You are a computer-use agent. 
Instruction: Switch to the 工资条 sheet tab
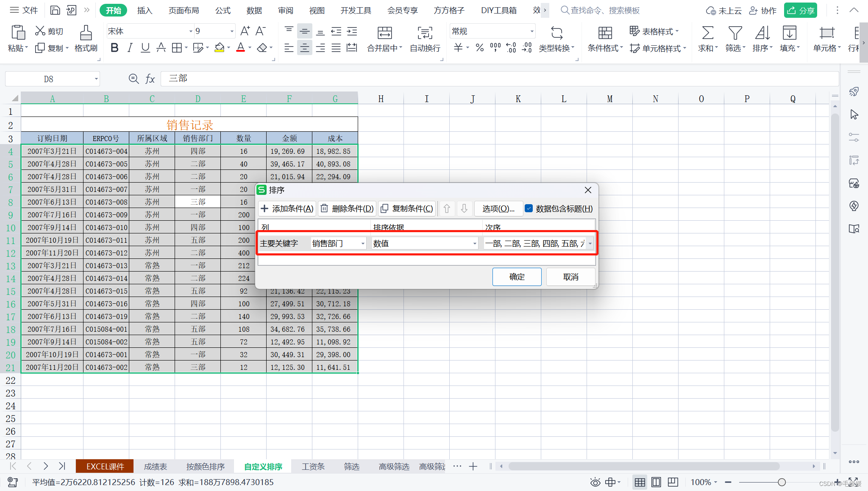point(313,466)
